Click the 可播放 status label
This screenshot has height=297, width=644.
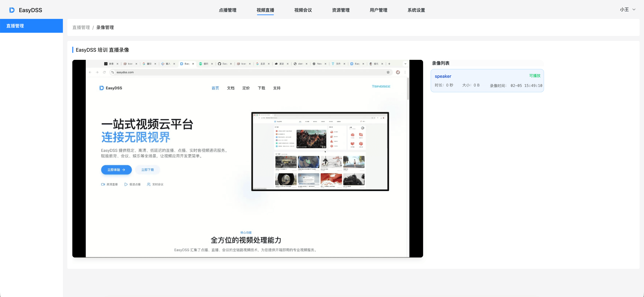click(535, 76)
